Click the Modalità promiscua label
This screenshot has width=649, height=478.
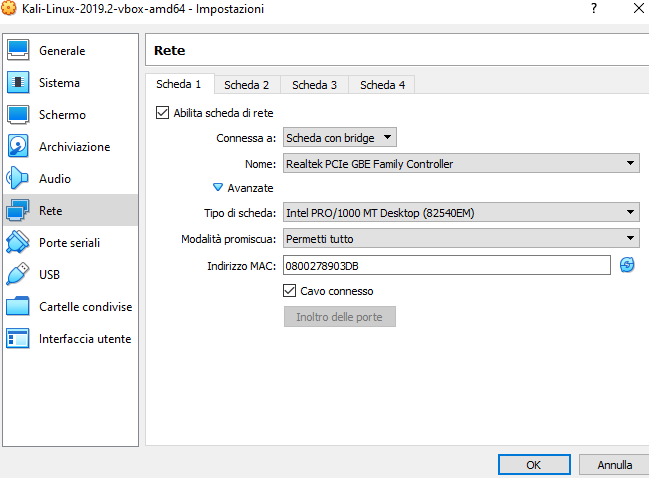click(x=228, y=239)
